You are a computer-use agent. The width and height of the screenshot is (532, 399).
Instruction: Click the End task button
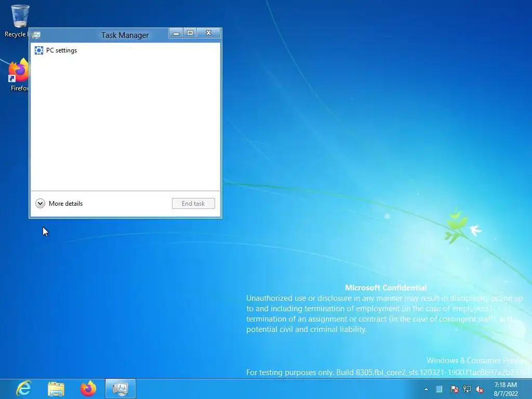pyautogui.click(x=193, y=203)
